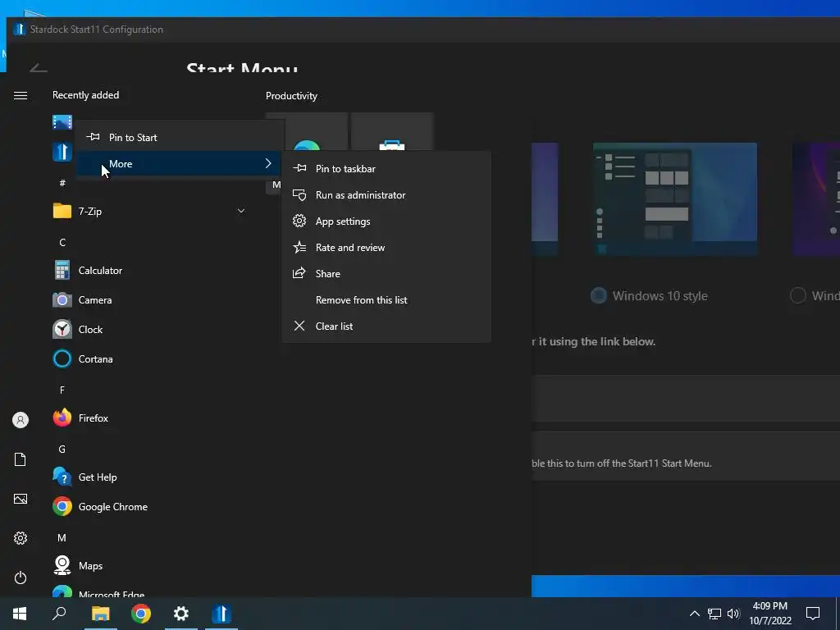The height and width of the screenshot is (630, 840).
Task: Open the Start11 app in Recently added
Action: pos(62,152)
